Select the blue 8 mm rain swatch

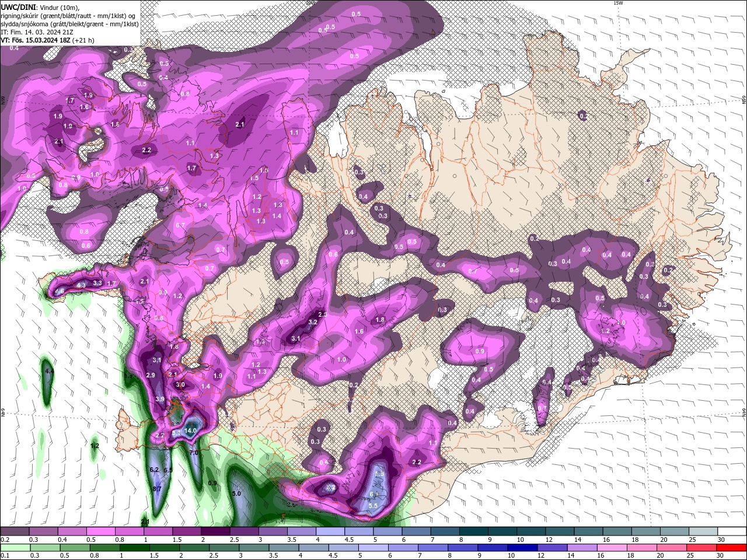[x=463, y=548]
